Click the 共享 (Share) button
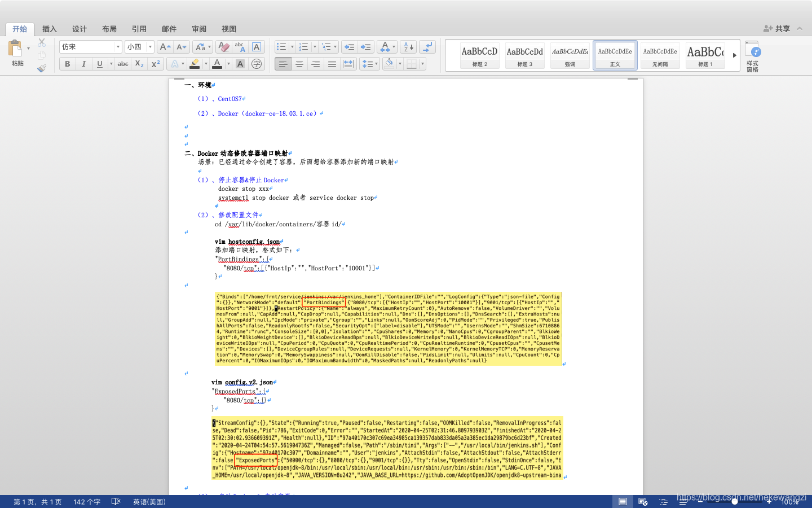The image size is (812, 508). tap(777, 28)
